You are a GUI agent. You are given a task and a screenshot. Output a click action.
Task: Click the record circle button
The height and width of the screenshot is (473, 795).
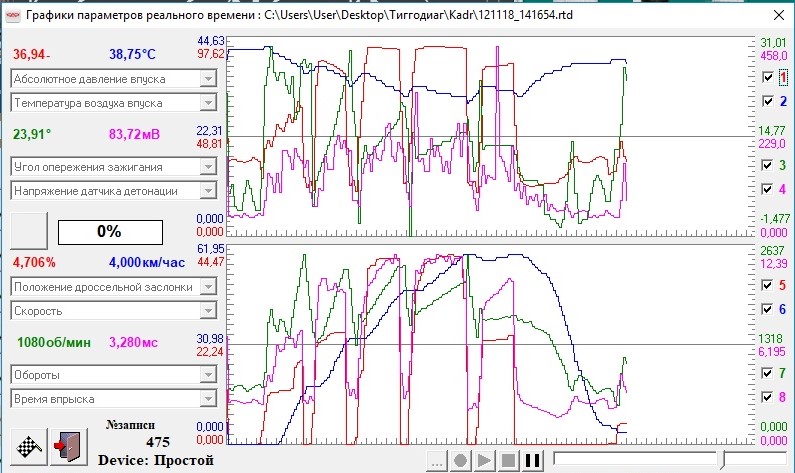tap(460, 460)
